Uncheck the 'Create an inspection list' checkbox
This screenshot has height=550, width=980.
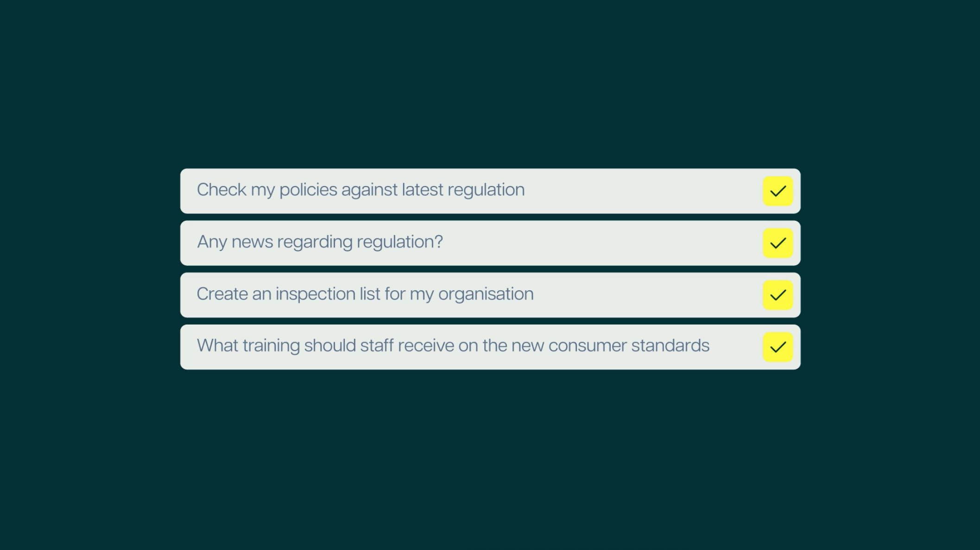(x=778, y=295)
